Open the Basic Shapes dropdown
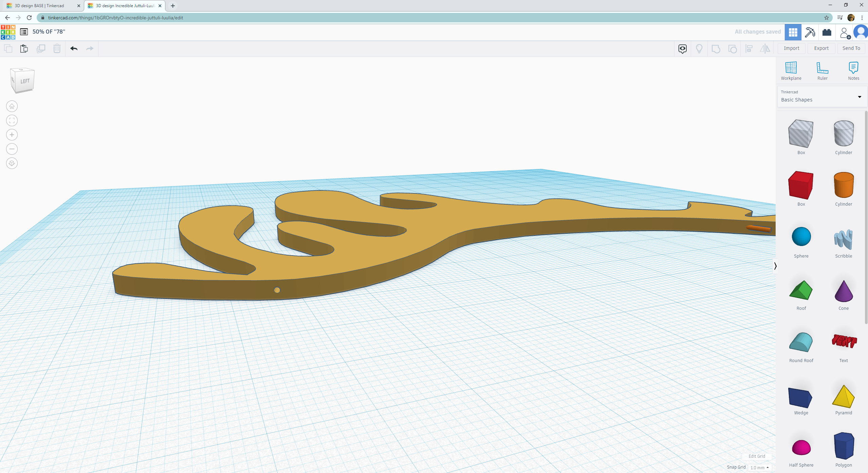868x473 pixels. [x=822, y=97]
